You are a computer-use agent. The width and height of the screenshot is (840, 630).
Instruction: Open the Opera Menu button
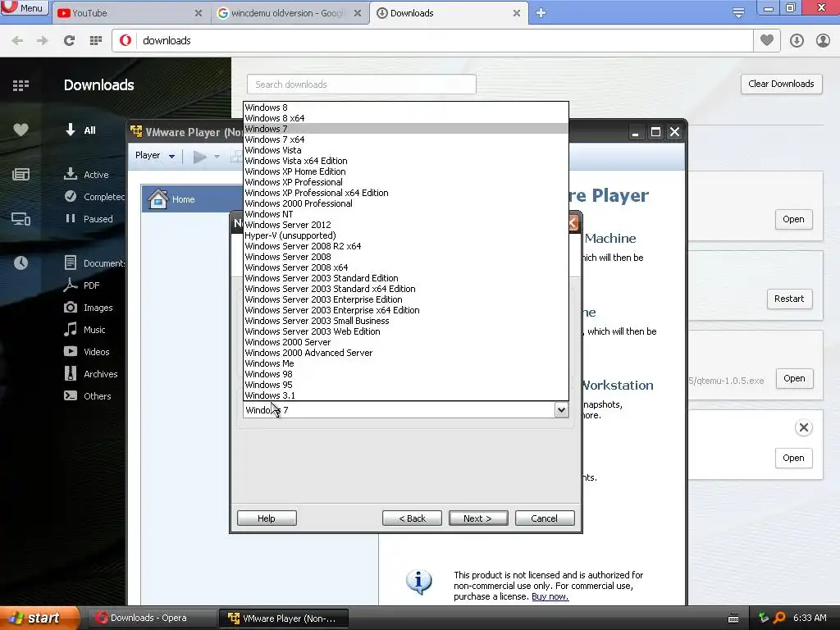[x=25, y=8]
